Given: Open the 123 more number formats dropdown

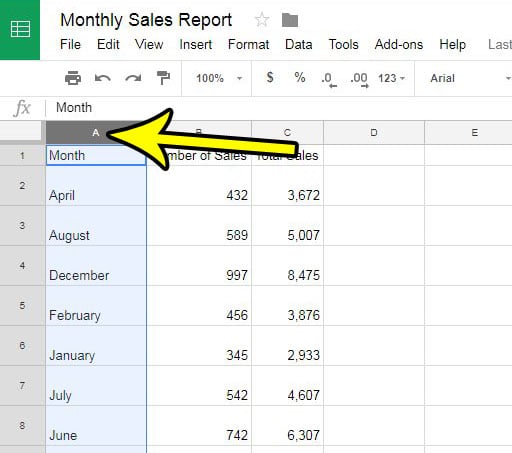Looking at the screenshot, I should tap(391, 78).
